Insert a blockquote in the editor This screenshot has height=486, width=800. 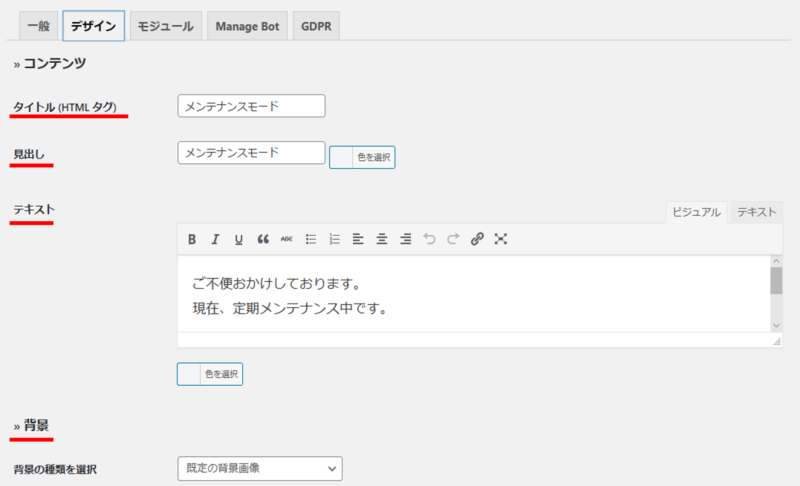[263, 239]
